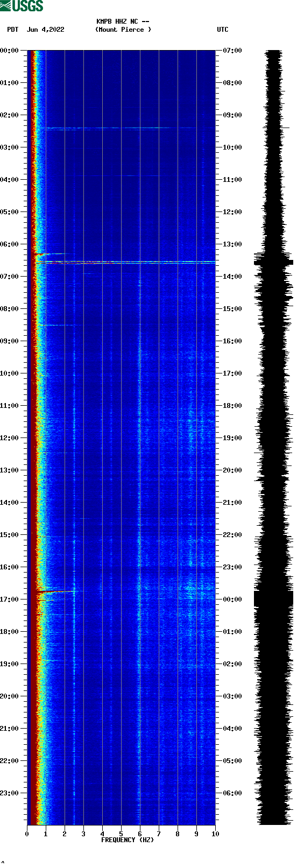Click the 20:00 UTC time label
This screenshot has height=868, width=297.
[x=232, y=470]
